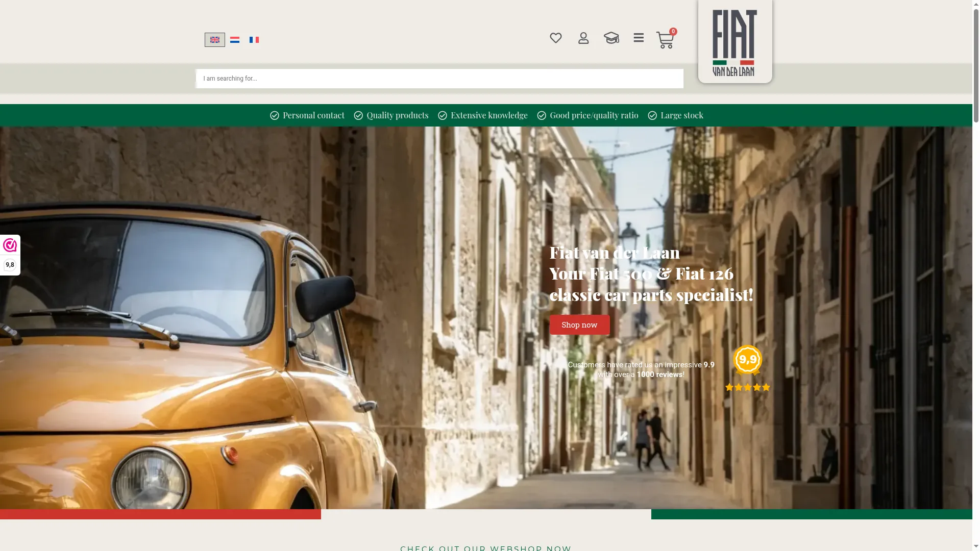This screenshot has width=980, height=551.
Task: Click the 'Large stock' text
Action: 682,115
